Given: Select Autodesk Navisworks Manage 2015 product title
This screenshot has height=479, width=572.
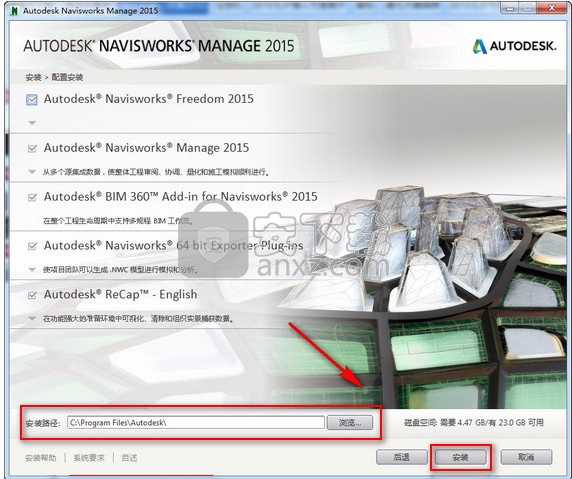Looking at the screenshot, I should tap(146, 148).
